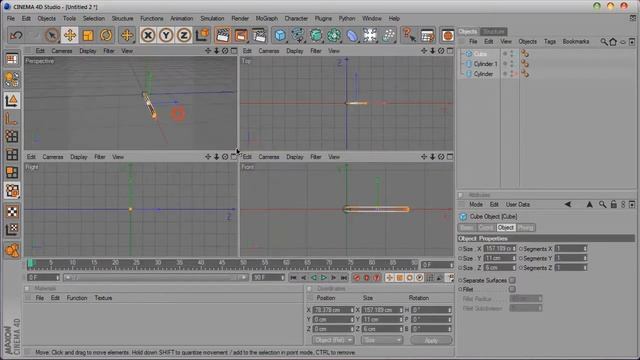Open the Object (Rel) dropdown
640x360 pixels.
333,340
